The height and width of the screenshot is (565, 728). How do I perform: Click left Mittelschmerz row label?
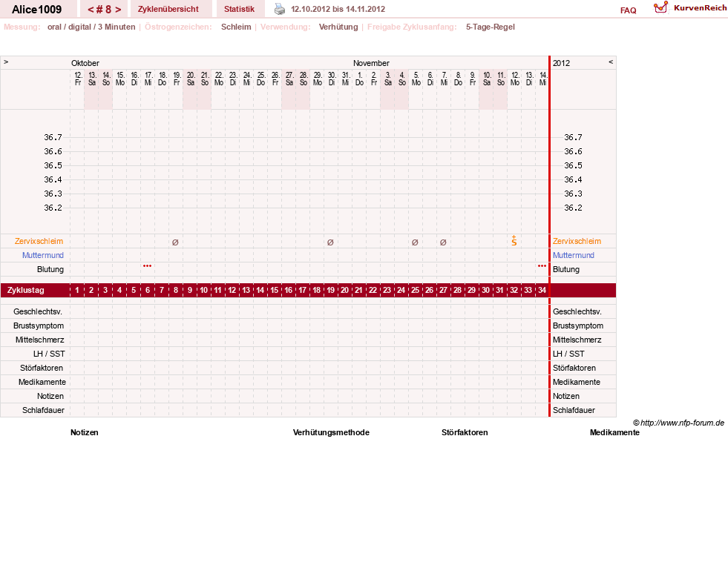[39, 340]
